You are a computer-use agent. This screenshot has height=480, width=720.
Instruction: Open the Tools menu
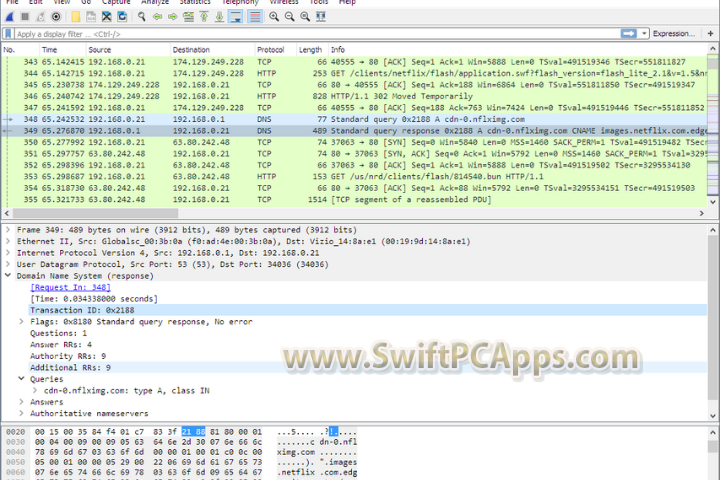[319, 2]
